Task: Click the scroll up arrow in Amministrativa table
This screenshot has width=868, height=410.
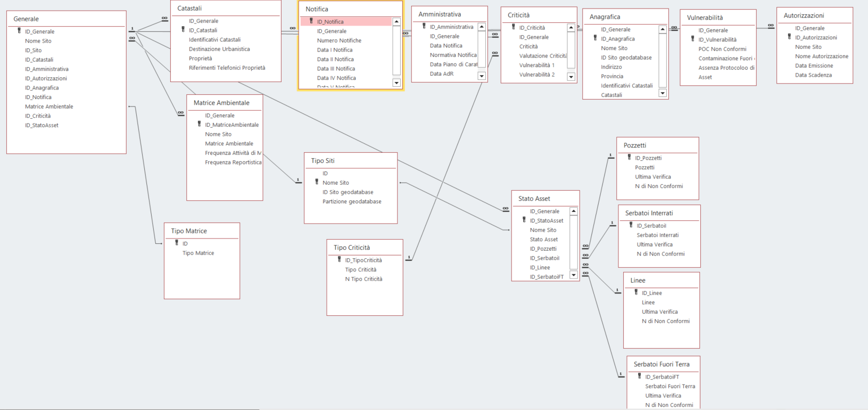Action: pos(482,27)
